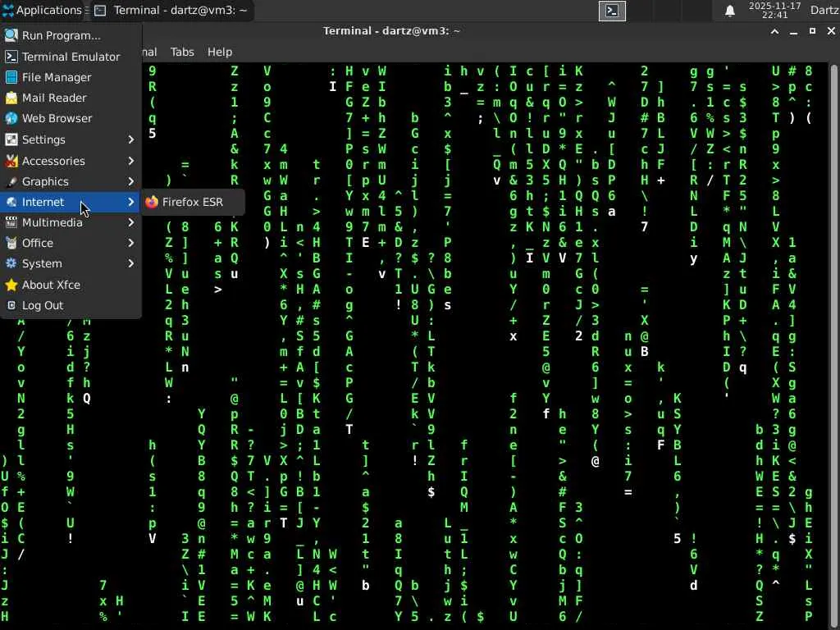Select Log Out menu entry

click(71, 305)
